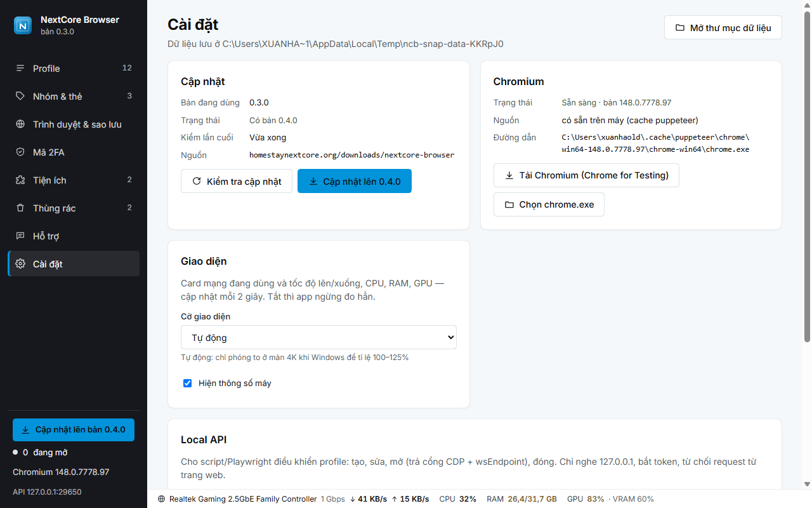Click Realtek Gaming 2.5GbE Family Controller text
Image resolution: width=812 pixels, height=508 pixels.
[243, 499]
